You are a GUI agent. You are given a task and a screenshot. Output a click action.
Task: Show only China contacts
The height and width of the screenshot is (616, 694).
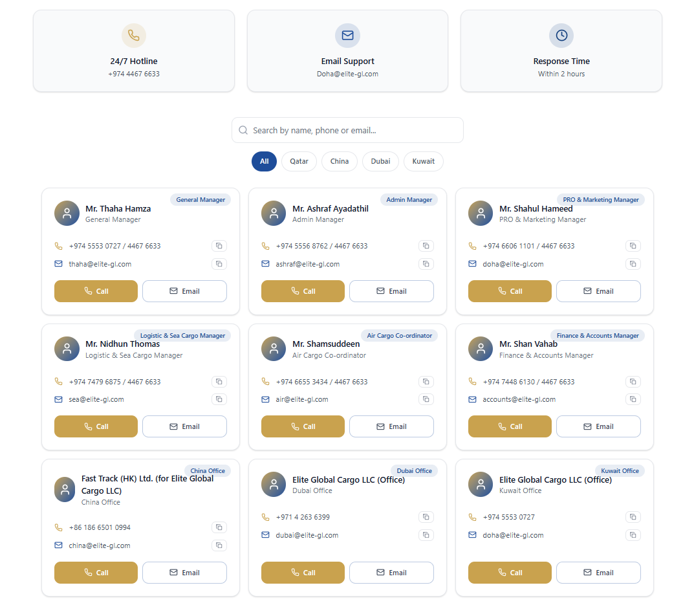(x=340, y=161)
